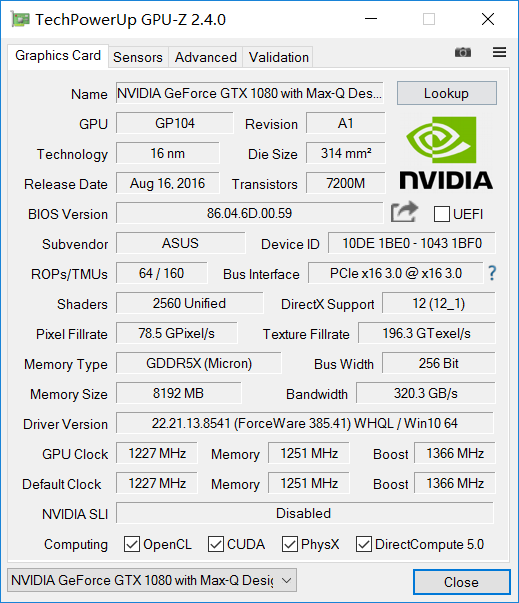Click the Driver Version field
The width and height of the screenshot is (519, 603).
click(305, 423)
